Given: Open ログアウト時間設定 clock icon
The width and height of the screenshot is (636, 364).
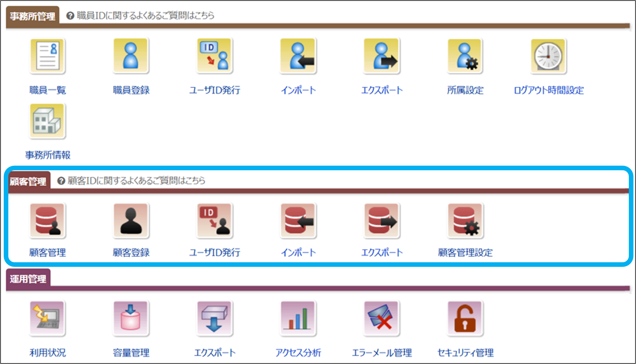Looking at the screenshot, I should coord(549,56).
